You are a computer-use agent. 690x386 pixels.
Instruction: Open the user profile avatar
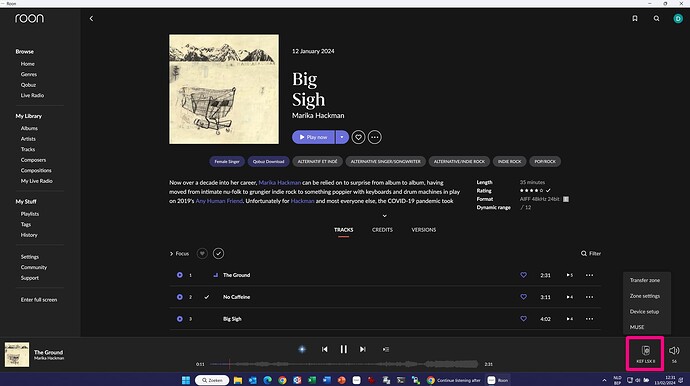[x=678, y=18]
